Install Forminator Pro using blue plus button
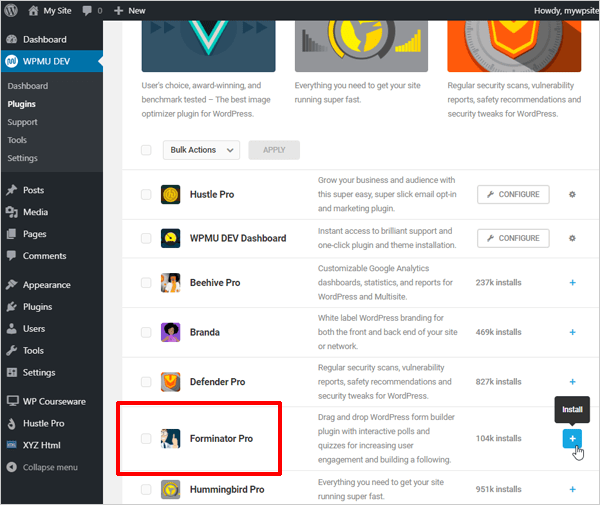Screen dimensions: 600x505 pos(572,438)
